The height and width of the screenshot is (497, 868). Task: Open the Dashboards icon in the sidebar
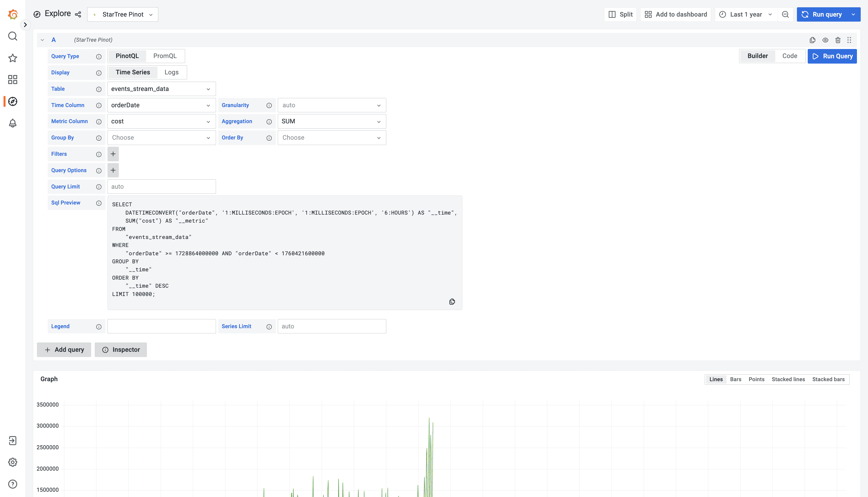13,80
